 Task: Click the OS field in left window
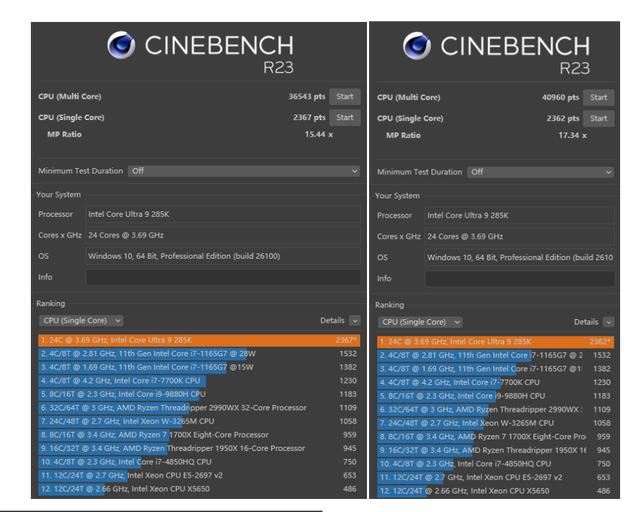[223, 256]
